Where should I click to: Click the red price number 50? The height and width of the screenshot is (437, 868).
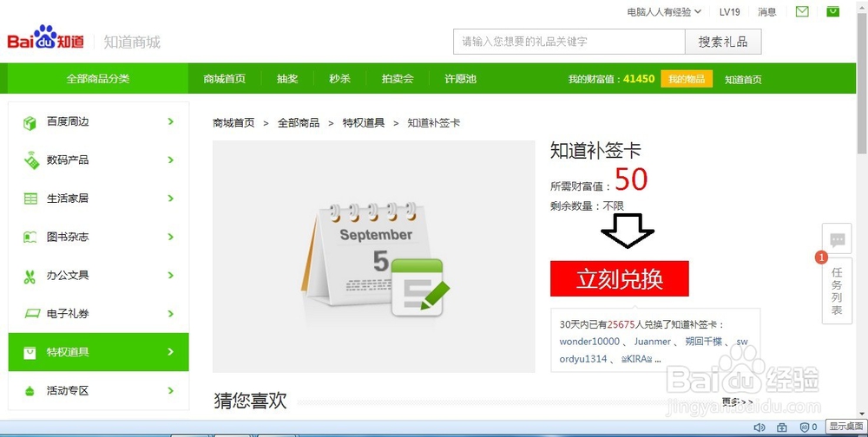(631, 179)
